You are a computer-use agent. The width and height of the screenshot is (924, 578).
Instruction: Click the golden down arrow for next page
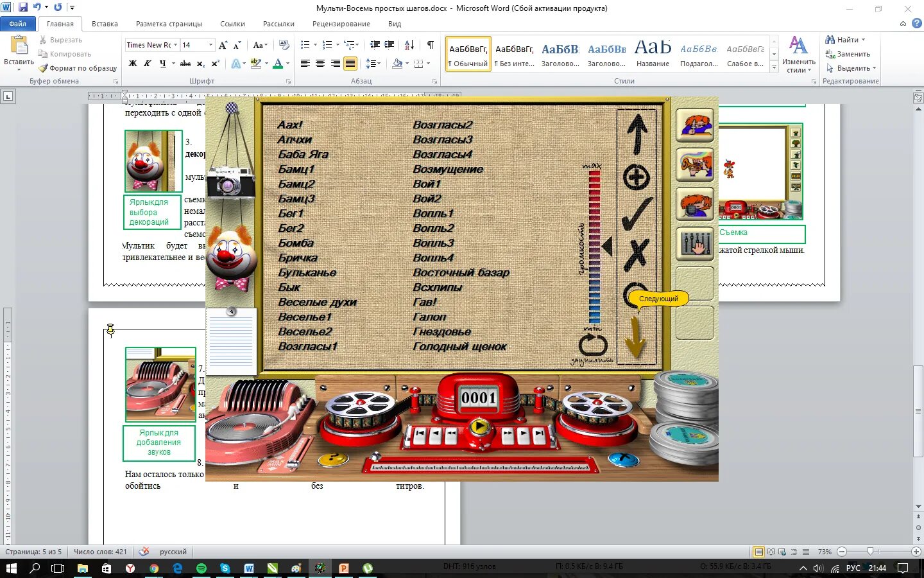tap(635, 337)
